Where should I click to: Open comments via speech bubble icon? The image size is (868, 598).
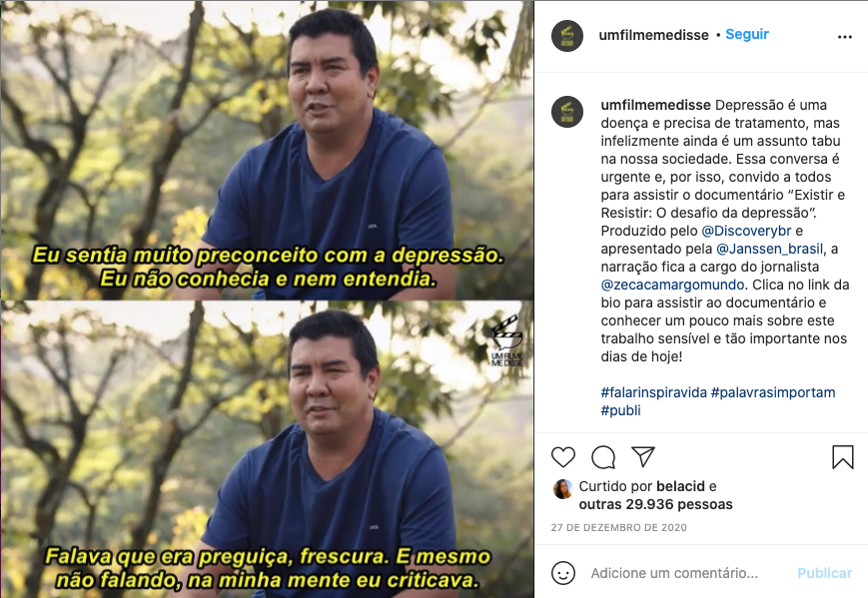603,457
